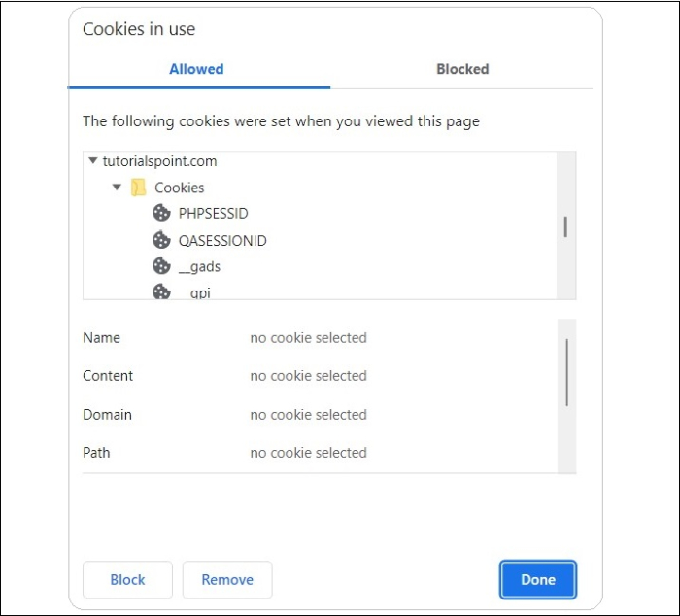Collapse the tutorialspoint.com tree arrow

[x=93, y=161]
